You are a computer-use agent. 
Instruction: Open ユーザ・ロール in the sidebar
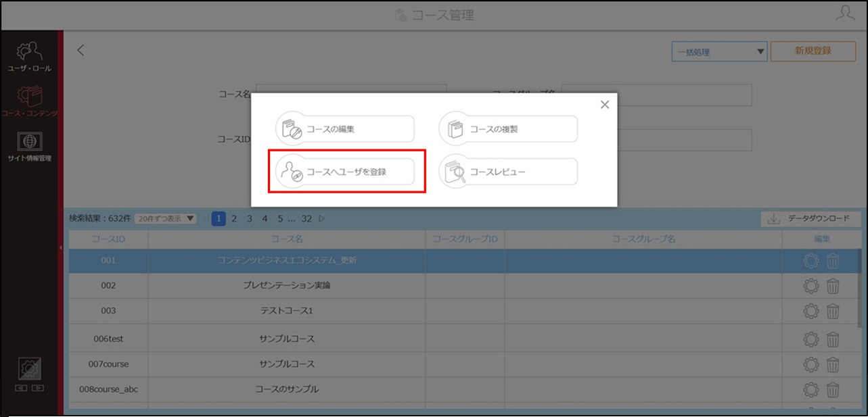(29, 57)
